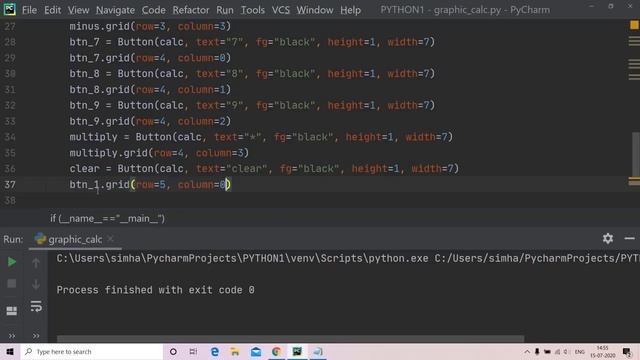Click 'btn_9.grid' on line 33
The width and height of the screenshot is (640, 360).
[x=99, y=121]
